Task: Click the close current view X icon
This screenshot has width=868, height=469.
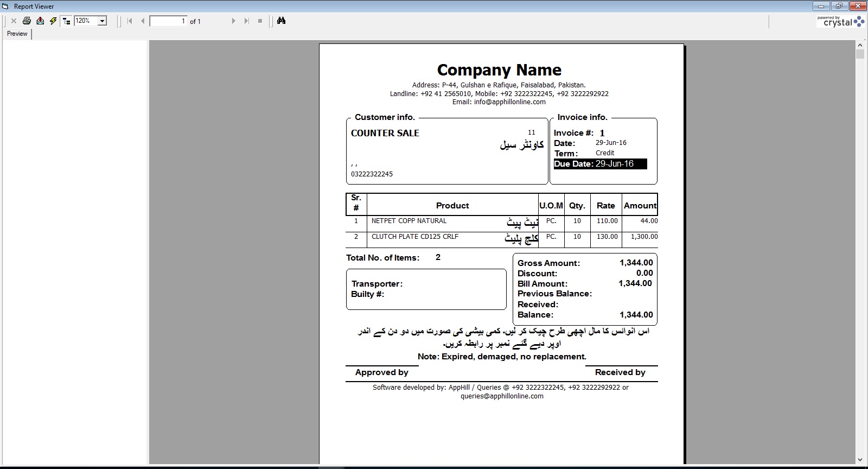Action: click(14, 21)
